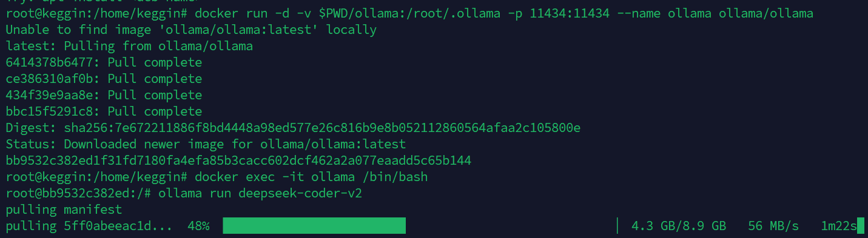The image size is (868, 238).
Task: Click the bbc15f5291c8 Pull complete line
Action: point(104,111)
